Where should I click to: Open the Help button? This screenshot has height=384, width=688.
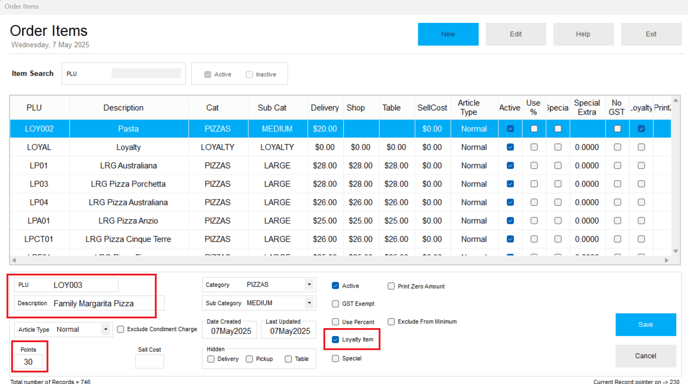click(x=583, y=34)
